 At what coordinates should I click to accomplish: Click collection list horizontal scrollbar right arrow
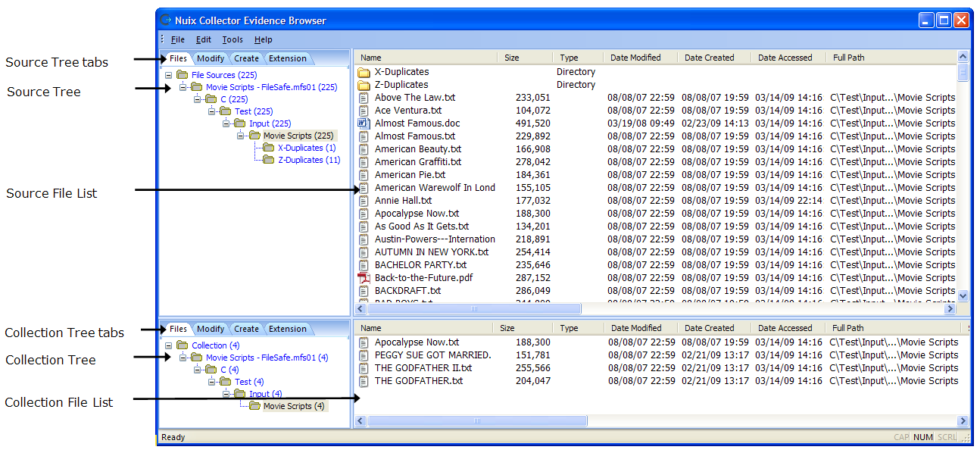click(963, 420)
